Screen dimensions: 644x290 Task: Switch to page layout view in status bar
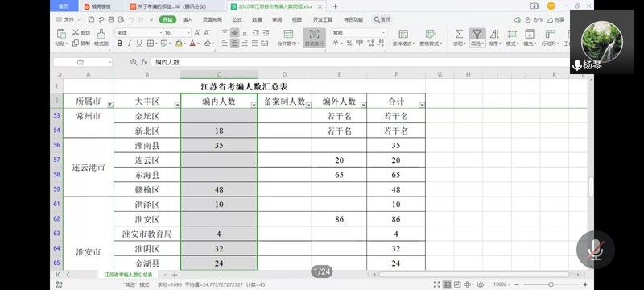pos(456,284)
